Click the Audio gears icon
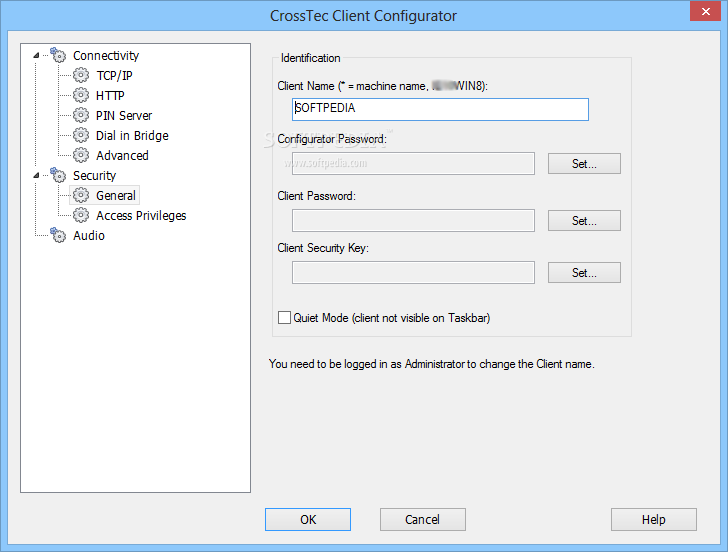The height and width of the screenshot is (552, 728). coord(58,235)
